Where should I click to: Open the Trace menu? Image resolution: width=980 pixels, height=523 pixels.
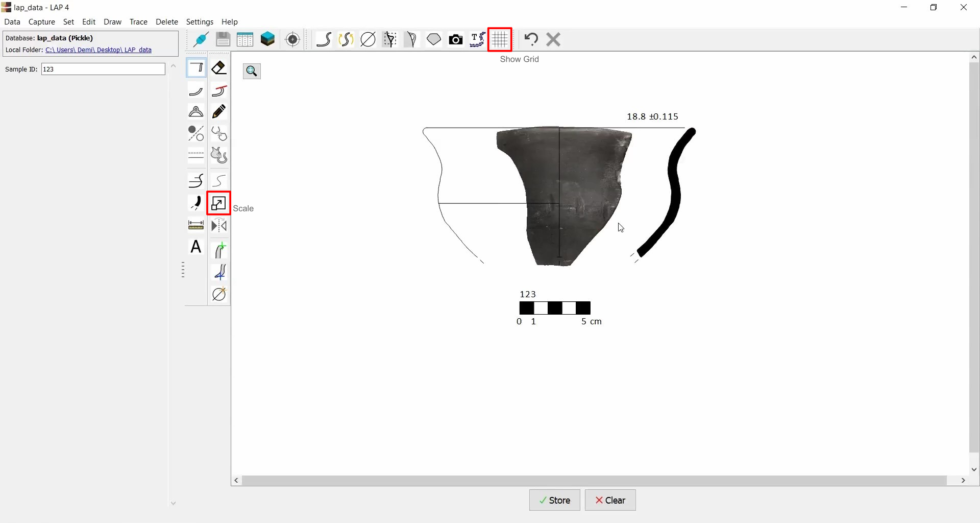pos(138,22)
